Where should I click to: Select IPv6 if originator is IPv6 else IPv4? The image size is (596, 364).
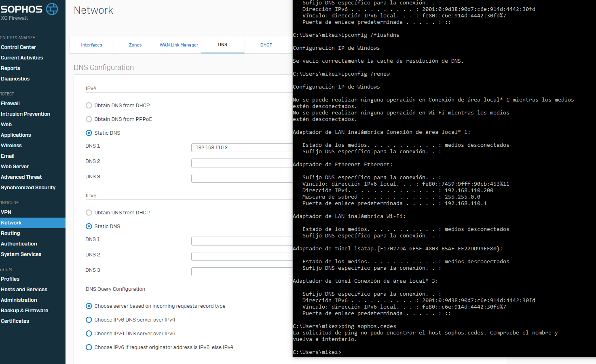[89, 347]
